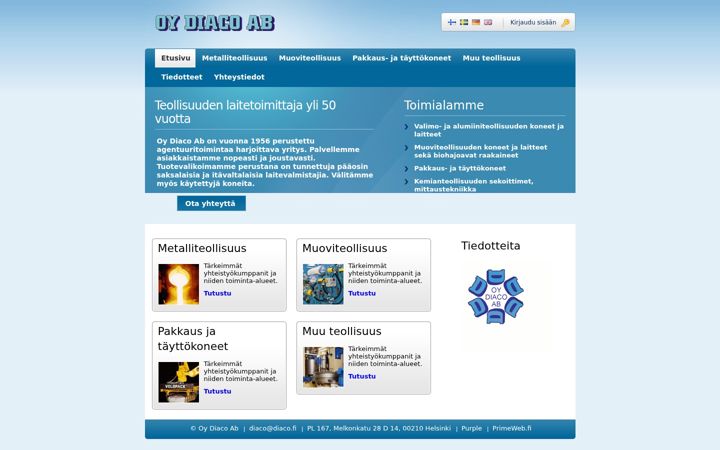Viewport: 720px width, 450px height.
Task: Click the Muu teollisuus card heading
Action: coord(342,331)
